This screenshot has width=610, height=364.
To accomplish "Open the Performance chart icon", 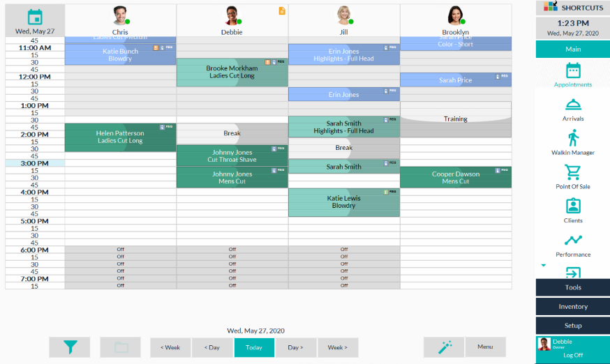I will coord(573,240).
